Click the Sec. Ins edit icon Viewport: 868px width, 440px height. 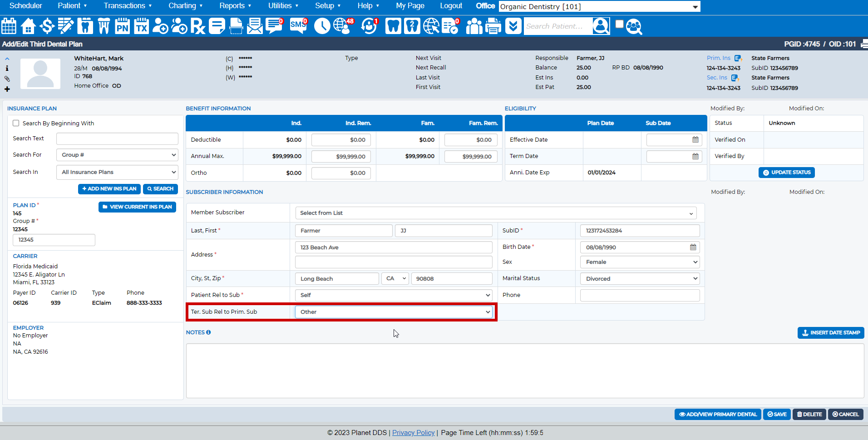pos(735,78)
